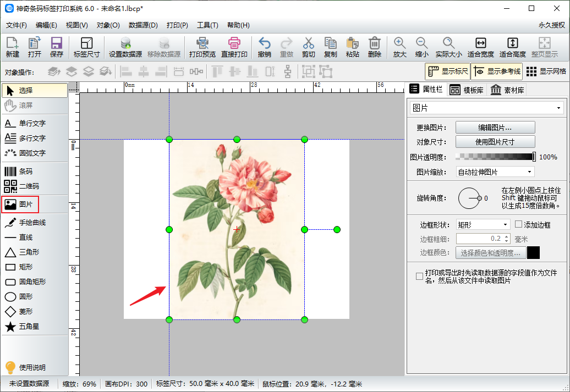Toggle 显示参考线 guide lines display
570x392 pixels.
tap(497, 71)
